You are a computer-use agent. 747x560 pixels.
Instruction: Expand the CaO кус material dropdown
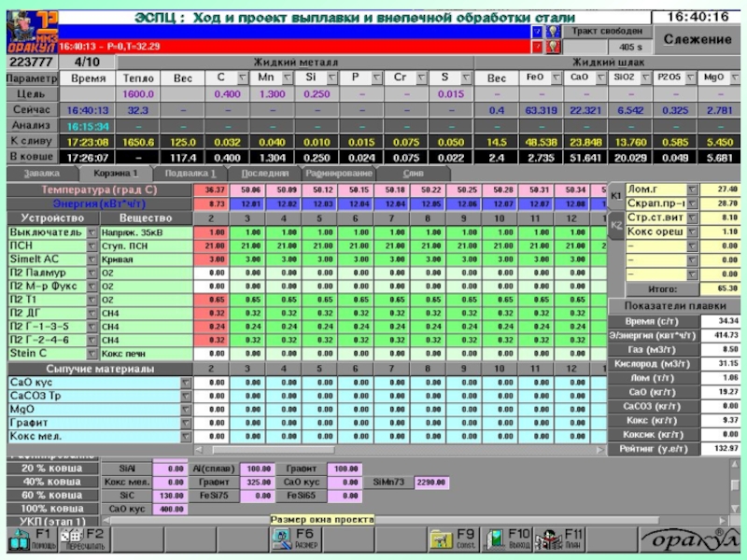coord(185,383)
